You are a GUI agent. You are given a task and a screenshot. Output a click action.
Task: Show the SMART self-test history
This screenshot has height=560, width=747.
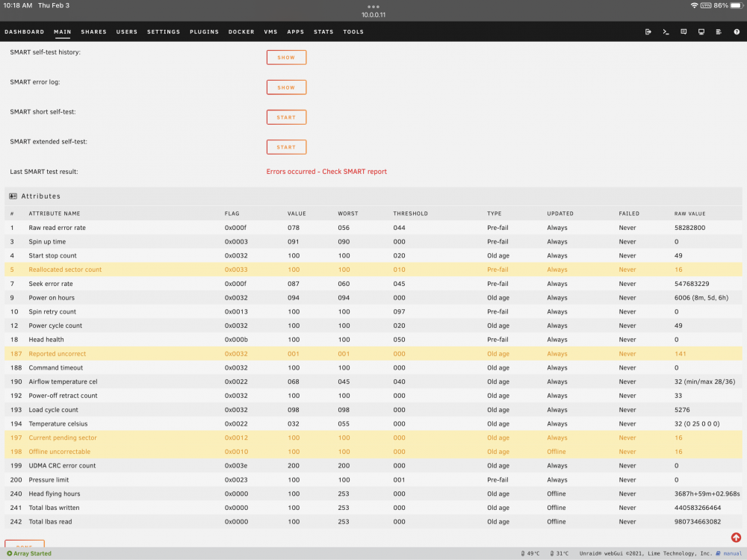[286, 57]
